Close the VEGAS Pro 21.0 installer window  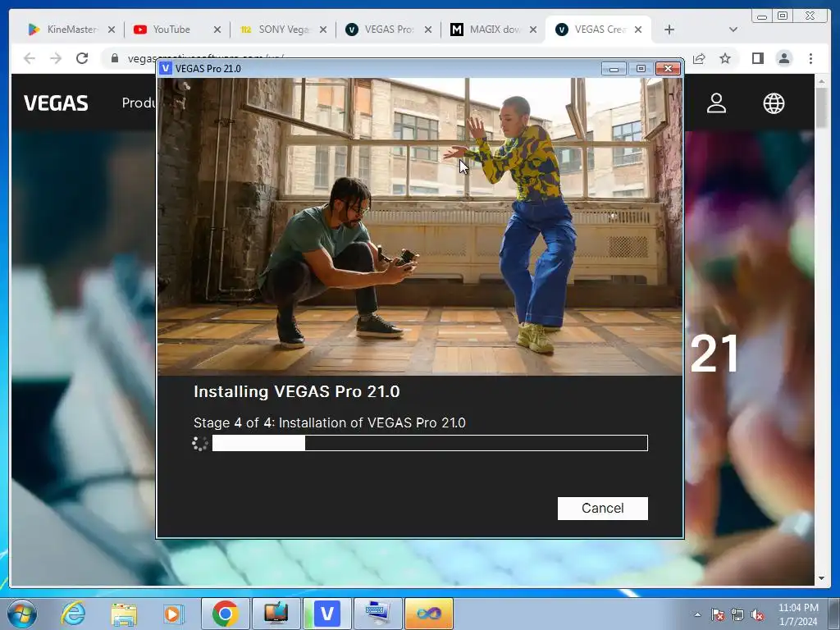point(668,69)
